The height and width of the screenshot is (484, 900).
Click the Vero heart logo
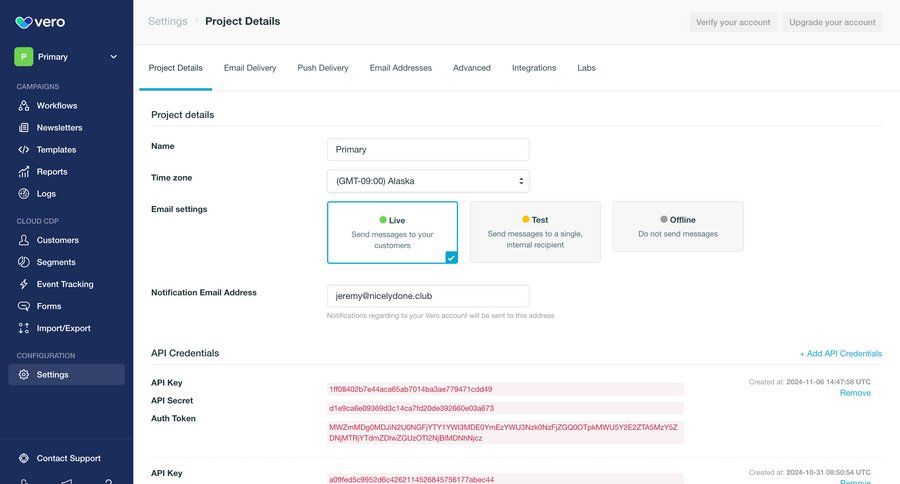[x=24, y=22]
